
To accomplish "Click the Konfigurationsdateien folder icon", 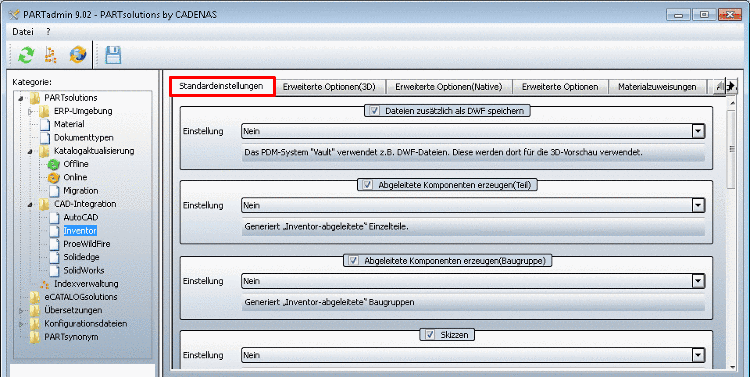I will pos(35,324).
